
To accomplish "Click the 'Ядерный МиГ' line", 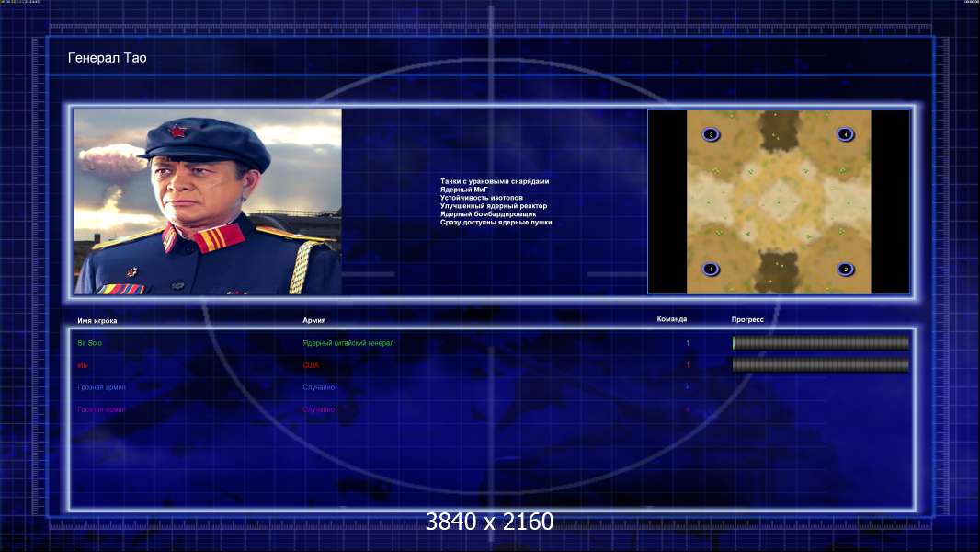I will pyautogui.click(x=463, y=190).
